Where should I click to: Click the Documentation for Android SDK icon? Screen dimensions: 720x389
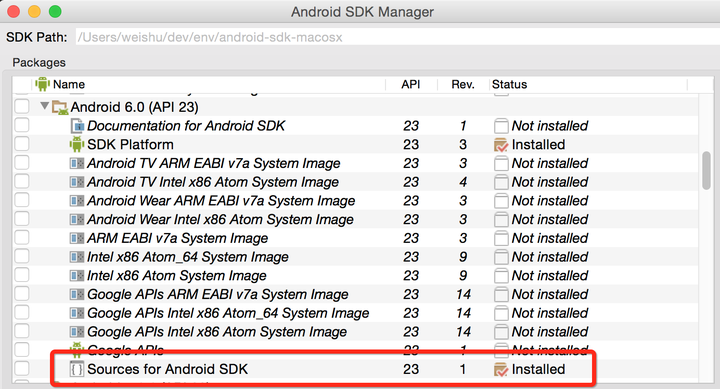point(77,126)
